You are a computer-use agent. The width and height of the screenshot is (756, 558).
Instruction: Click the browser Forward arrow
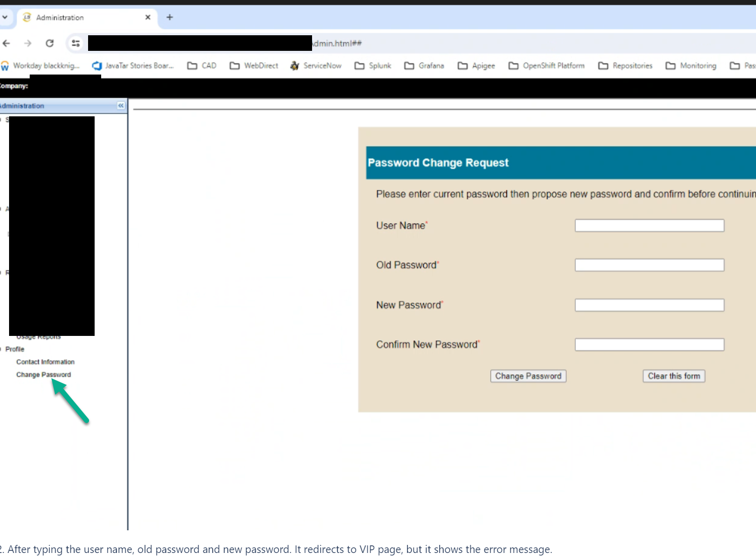pos(28,43)
